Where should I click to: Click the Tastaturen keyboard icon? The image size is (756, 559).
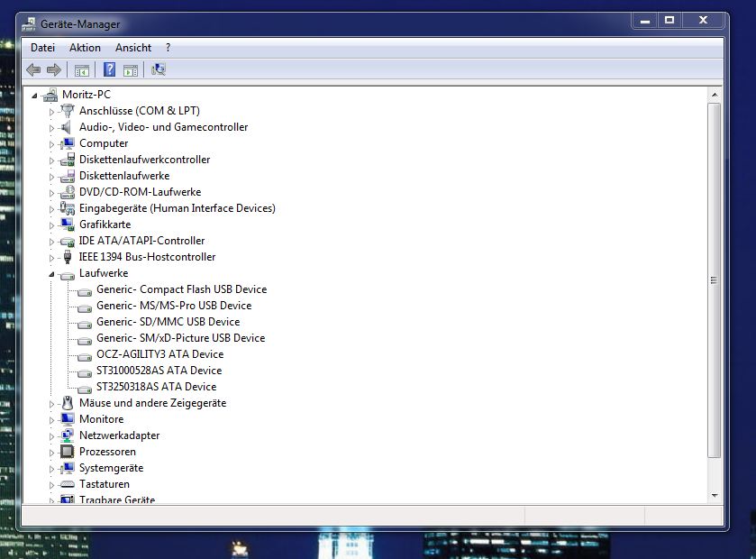[68, 484]
